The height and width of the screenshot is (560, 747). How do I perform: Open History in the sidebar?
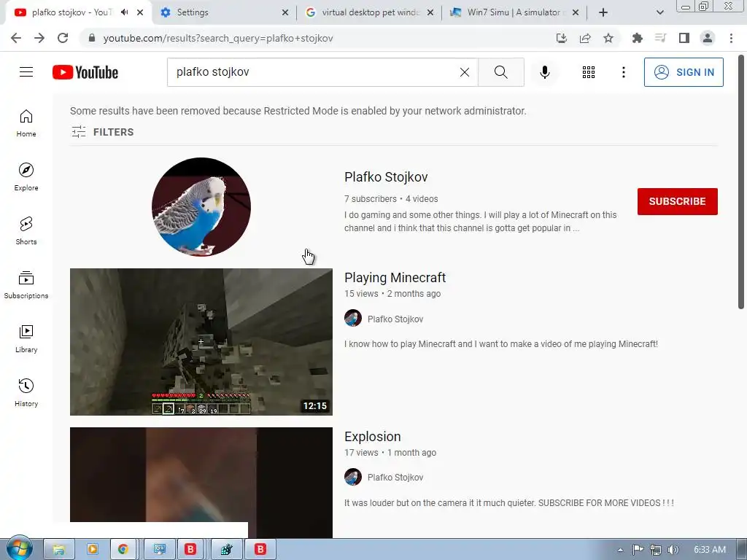click(26, 392)
